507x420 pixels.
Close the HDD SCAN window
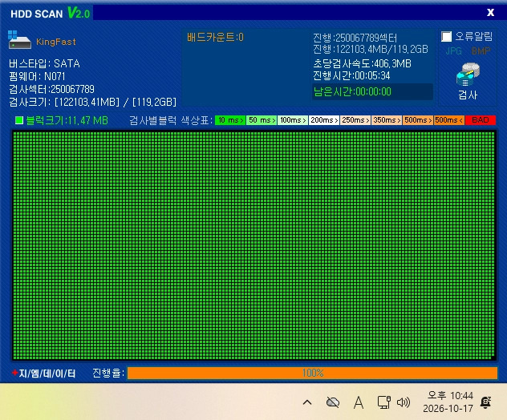[490, 12]
